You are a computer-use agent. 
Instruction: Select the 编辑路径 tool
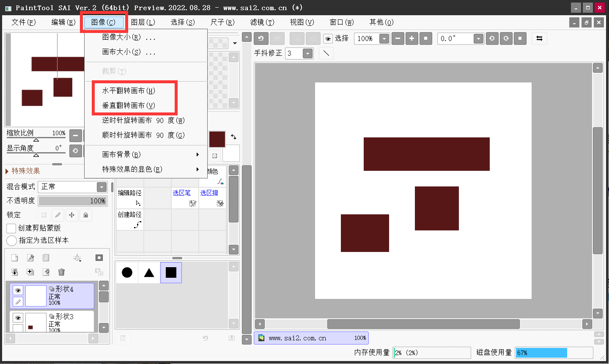click(130, 198)
